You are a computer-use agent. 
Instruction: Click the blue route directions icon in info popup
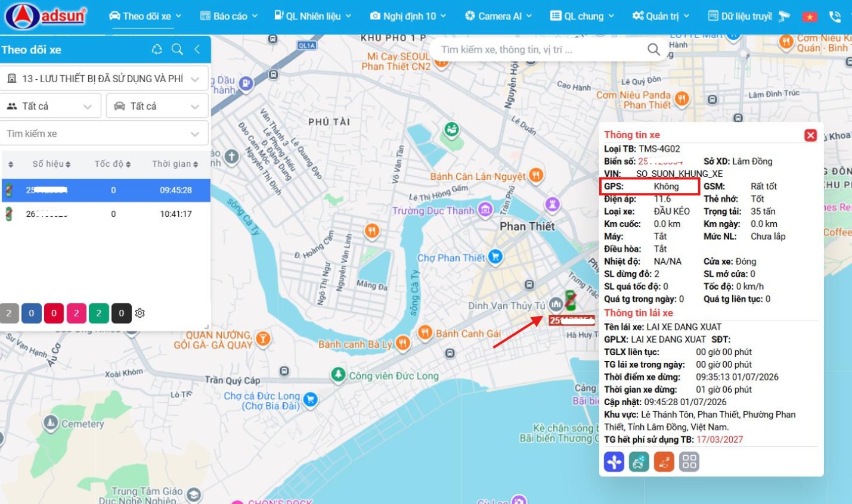[614, 462]
